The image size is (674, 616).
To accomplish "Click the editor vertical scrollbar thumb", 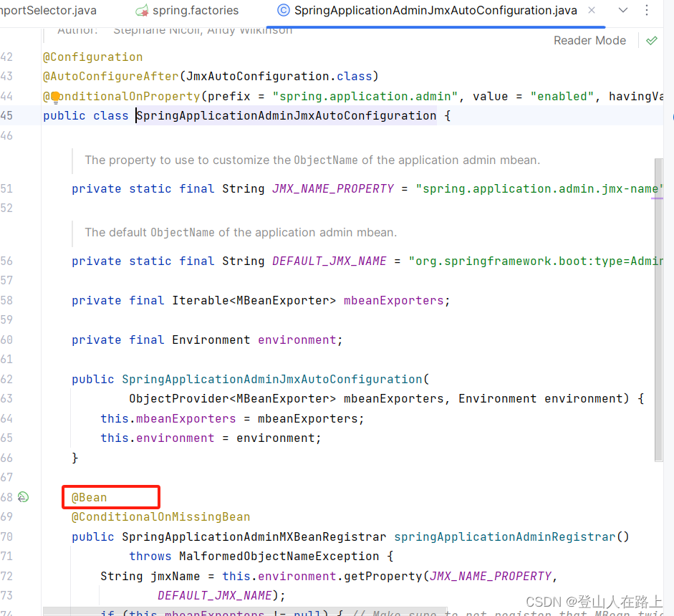I will tap(658, 309).
